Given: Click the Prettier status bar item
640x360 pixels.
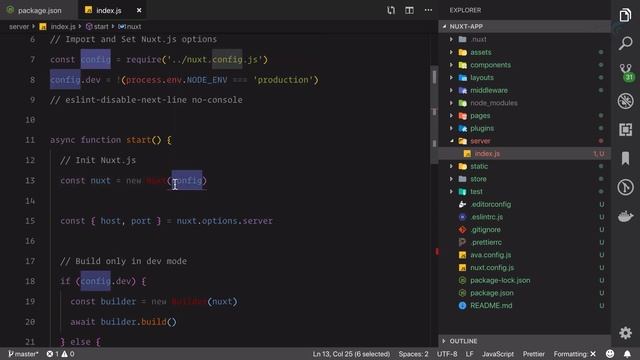Looking at the screenshot, I should point(533,354).
